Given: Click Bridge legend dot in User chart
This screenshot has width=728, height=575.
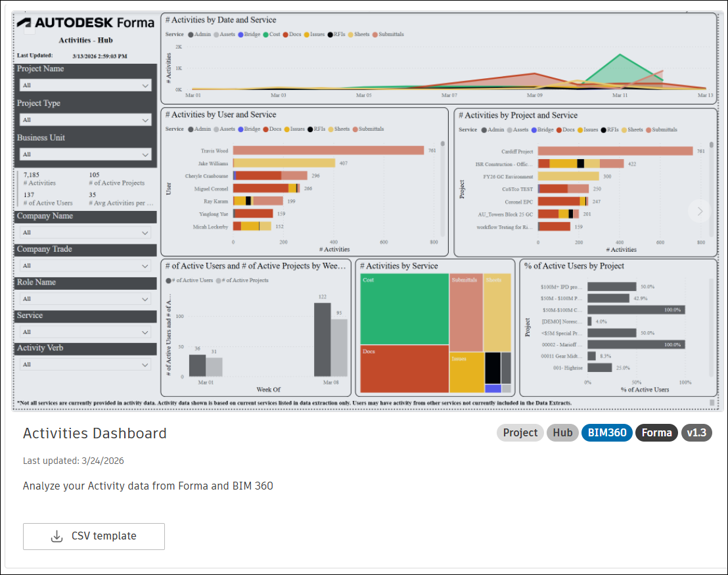Looking at the screenshot, I should (240, 129).
